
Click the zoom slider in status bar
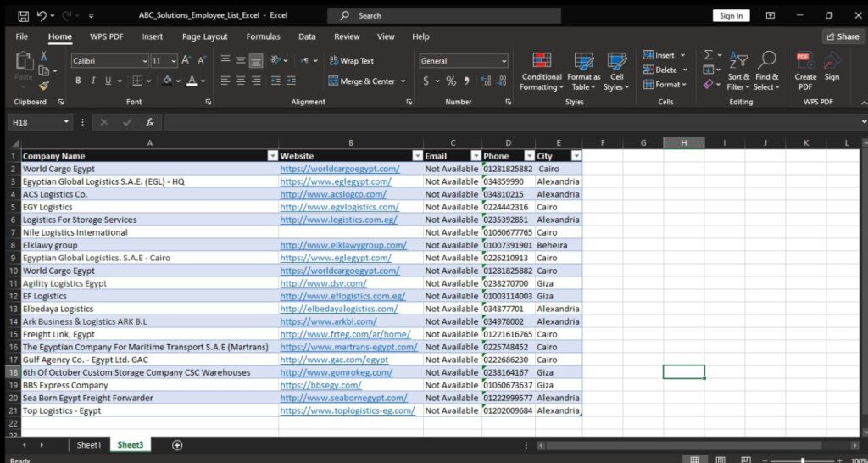pyautogui.click(x=802, y=460)
